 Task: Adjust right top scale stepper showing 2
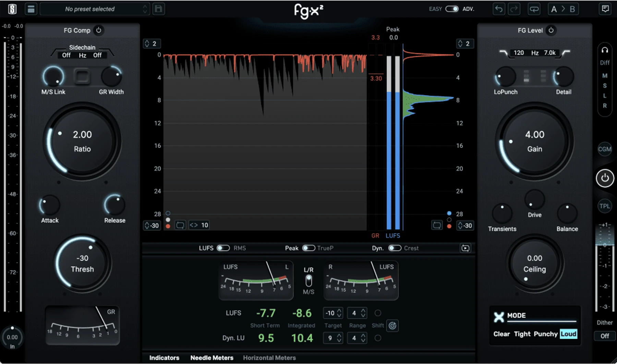point(465,43)
